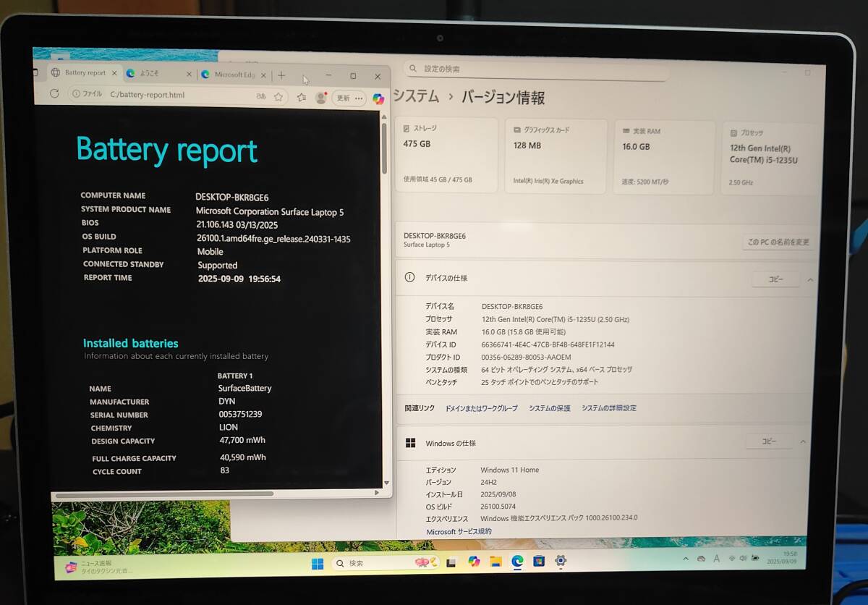Open the プロセッサ card

pyautogui.click(x=770, y=158)
